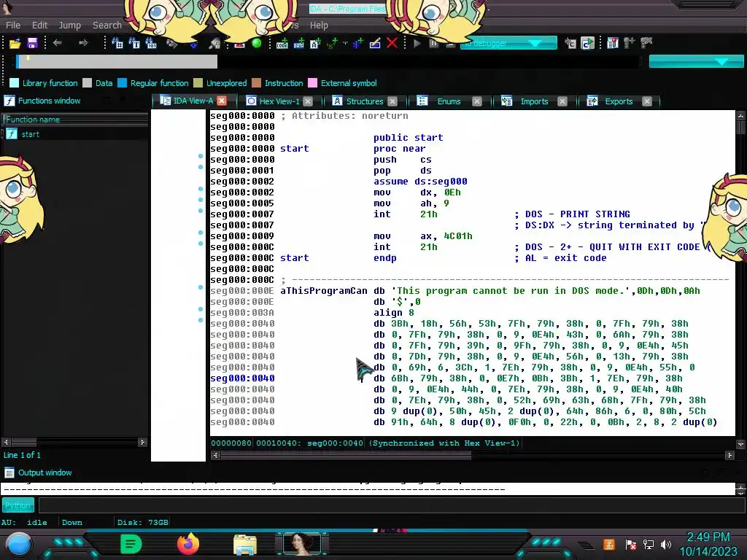This screenshot has height=560, width=747.
Task: Switch to the IDA View-A tab
Action: [193, 101]
